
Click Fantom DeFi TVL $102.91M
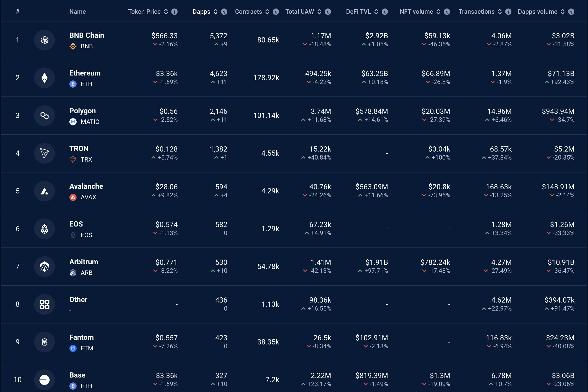pyautogui.click(x=372, y=338)
